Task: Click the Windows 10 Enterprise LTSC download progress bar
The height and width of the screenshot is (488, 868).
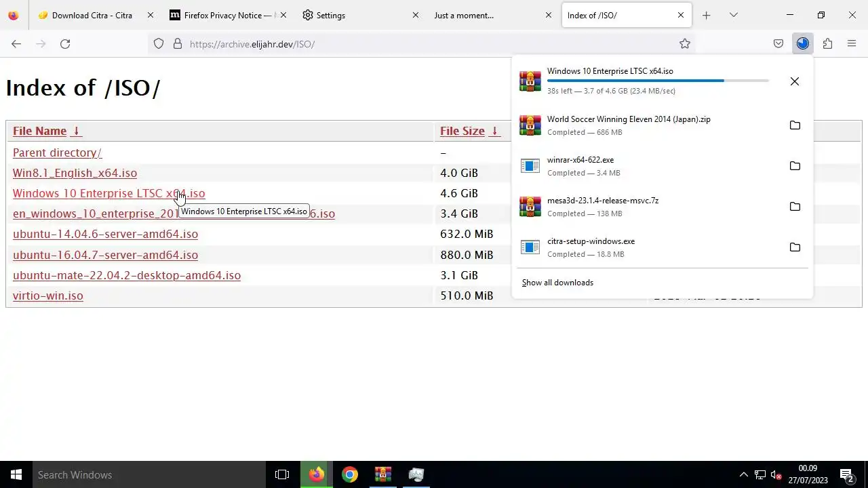Action: 658,81
